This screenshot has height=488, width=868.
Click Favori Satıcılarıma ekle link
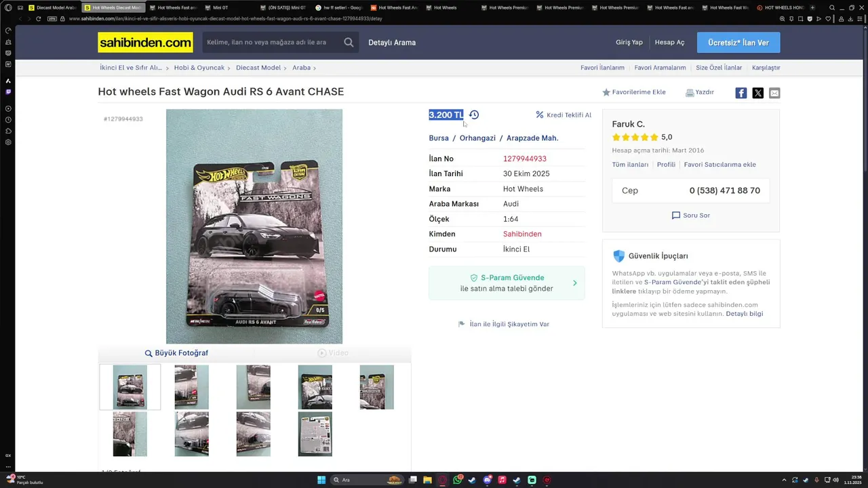pyautogui.click(x=719, y=165)
